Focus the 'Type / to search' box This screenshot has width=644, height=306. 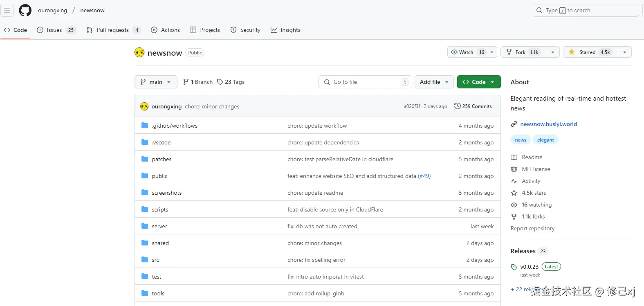click(x=586, y=10)
